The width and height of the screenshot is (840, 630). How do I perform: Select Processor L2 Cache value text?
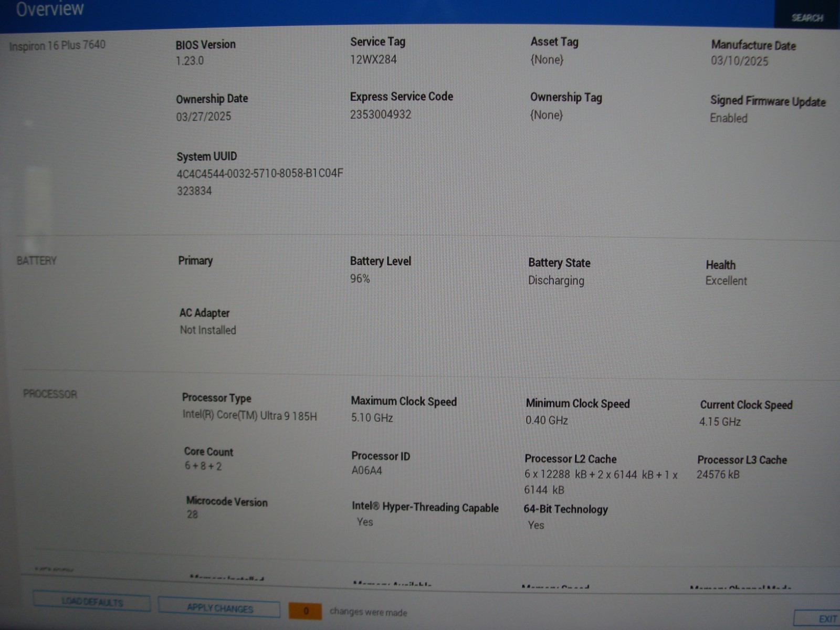point(601,482)
